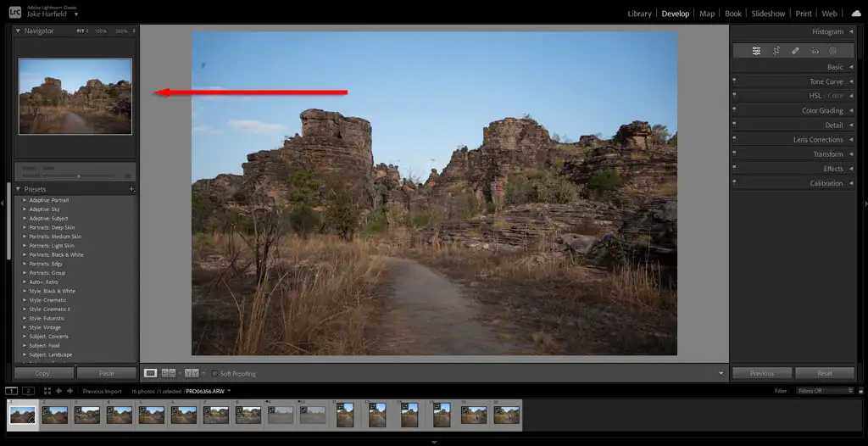
Task: Click the left panel vertical scrollbar
Action: 8,221
